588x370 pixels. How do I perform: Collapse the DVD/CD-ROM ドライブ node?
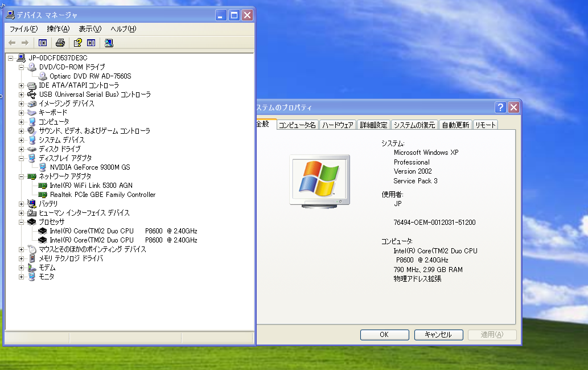pyautogui.click(x=22, y=67)
